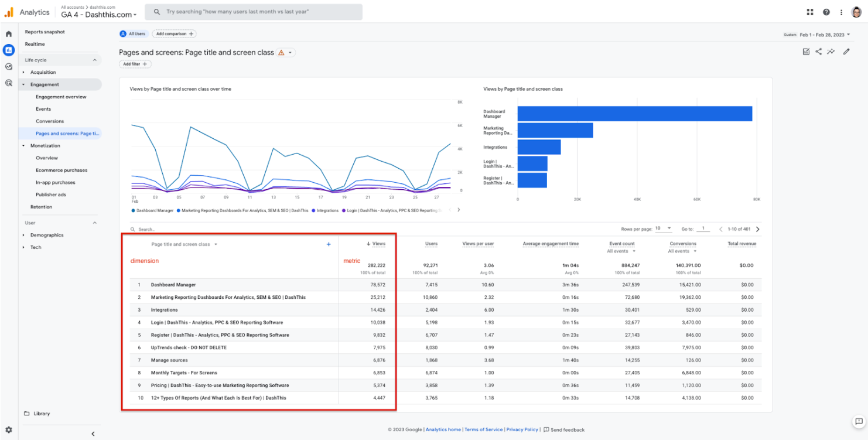Open In-app purchases report

coord(56,183)
